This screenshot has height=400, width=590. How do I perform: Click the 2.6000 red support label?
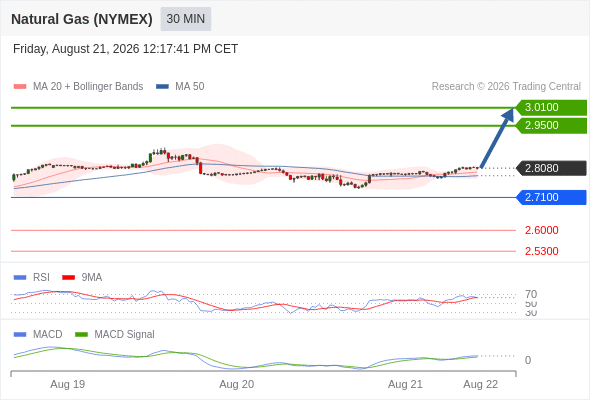click(541, 230)
